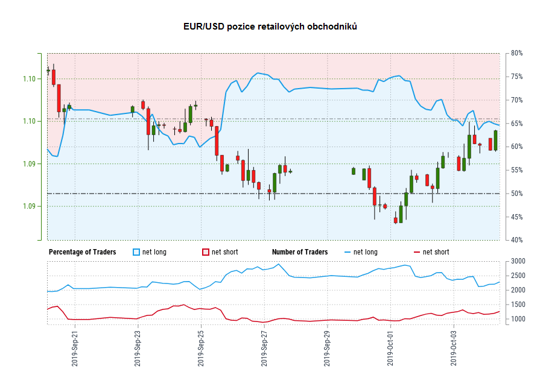Select the 1500 traders axis label

point(518,305)
